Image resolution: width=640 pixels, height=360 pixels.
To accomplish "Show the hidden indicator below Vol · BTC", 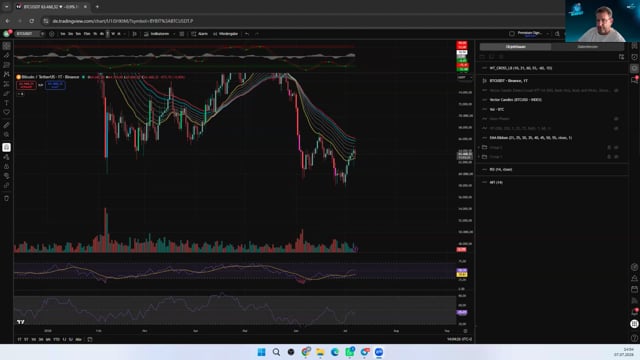I will [x=616, y=119].
